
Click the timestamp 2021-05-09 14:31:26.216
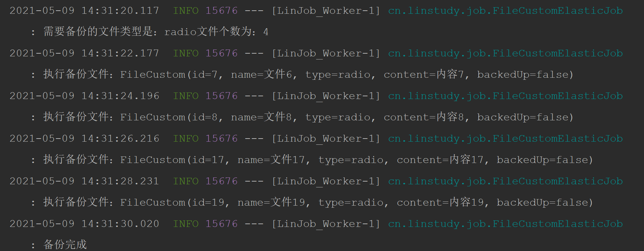click(x=84, y=139)
